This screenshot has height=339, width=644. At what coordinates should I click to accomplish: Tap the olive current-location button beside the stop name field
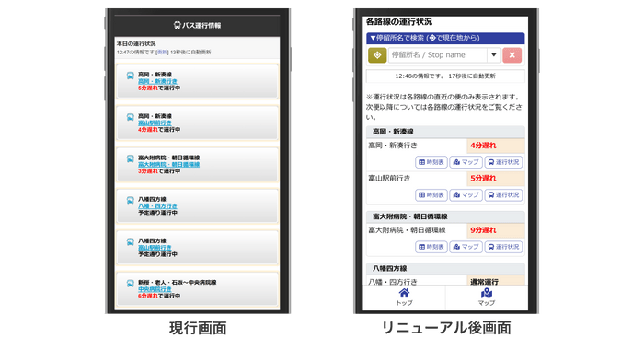point(377,55)
